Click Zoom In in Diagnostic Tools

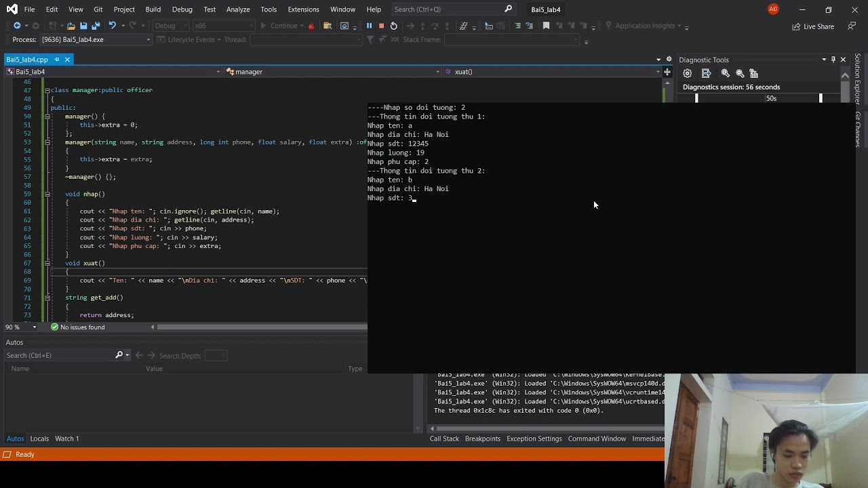coord(726,73)
